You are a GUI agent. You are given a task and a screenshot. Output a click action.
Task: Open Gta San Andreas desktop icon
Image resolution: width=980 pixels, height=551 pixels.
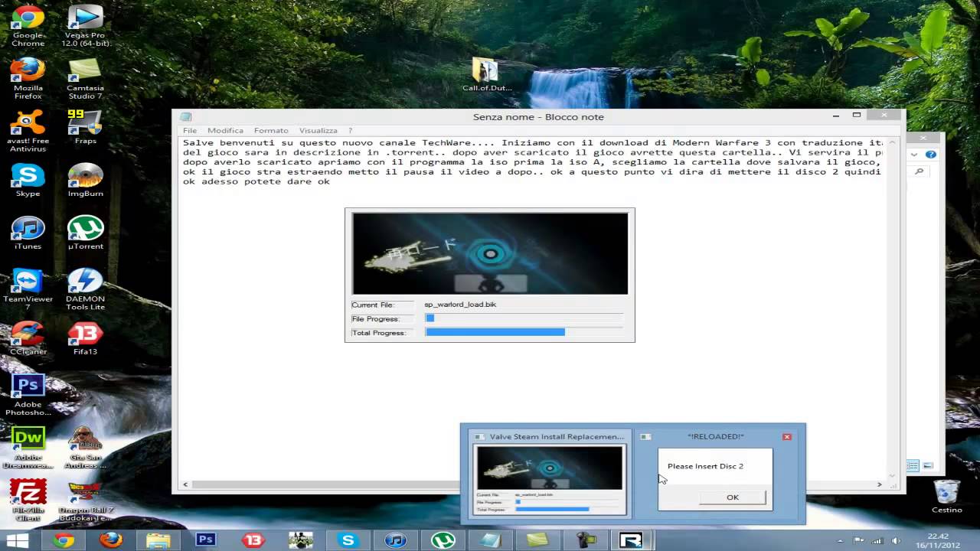pos(85,448)
